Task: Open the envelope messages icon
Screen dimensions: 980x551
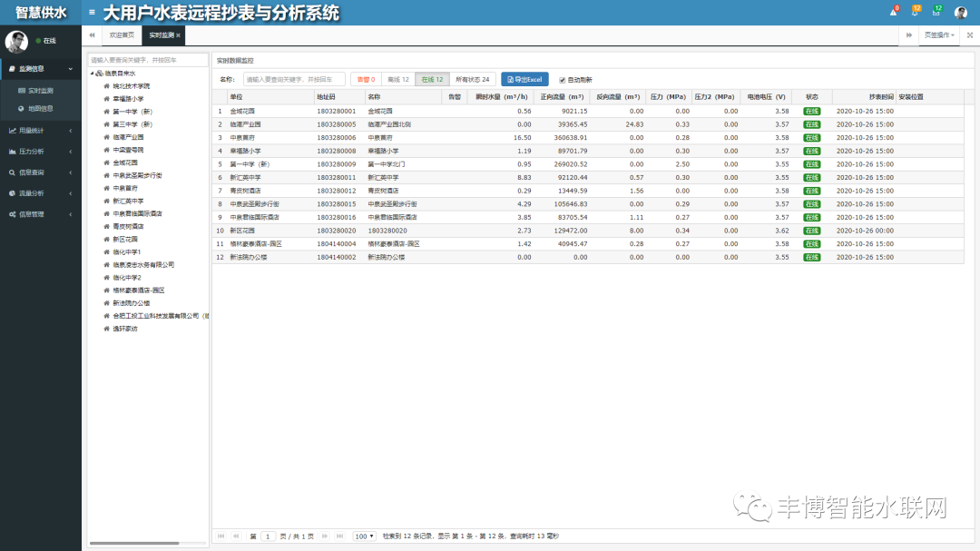Action: [x=936, y=13]
